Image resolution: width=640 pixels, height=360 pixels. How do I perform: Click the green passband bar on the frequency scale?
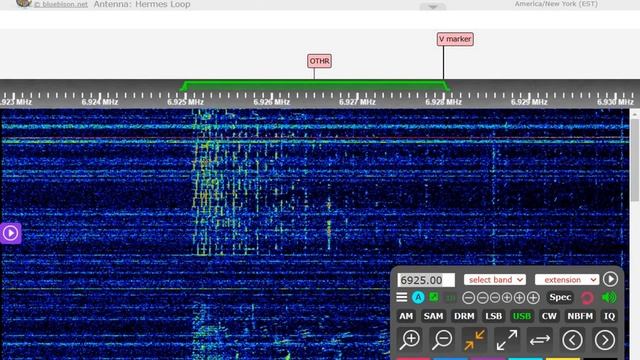pos(315,86)
